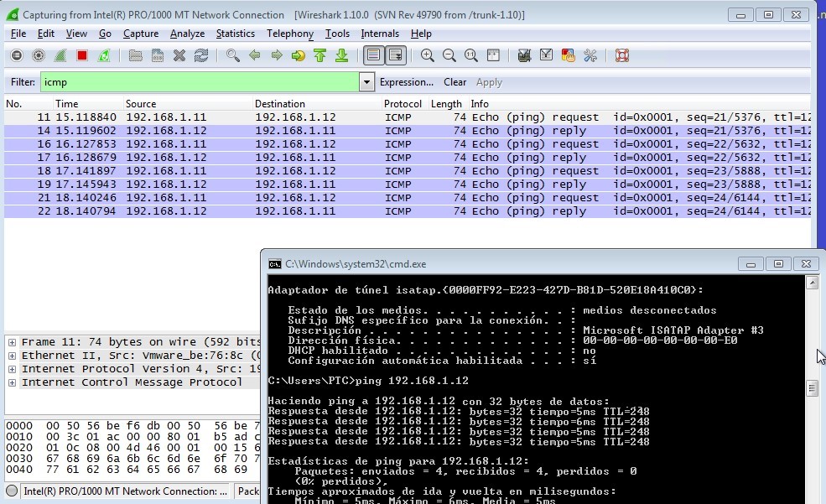Zoom in on packet list text
826x504 pixels.
tap(426, 55)
